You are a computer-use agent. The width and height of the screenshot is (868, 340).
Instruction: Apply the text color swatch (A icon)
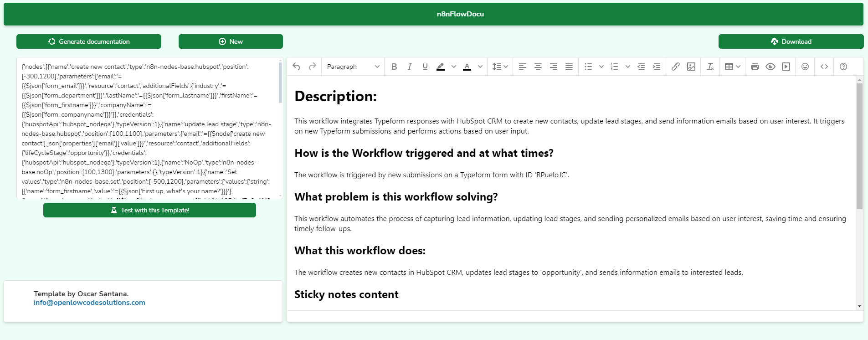467,67
